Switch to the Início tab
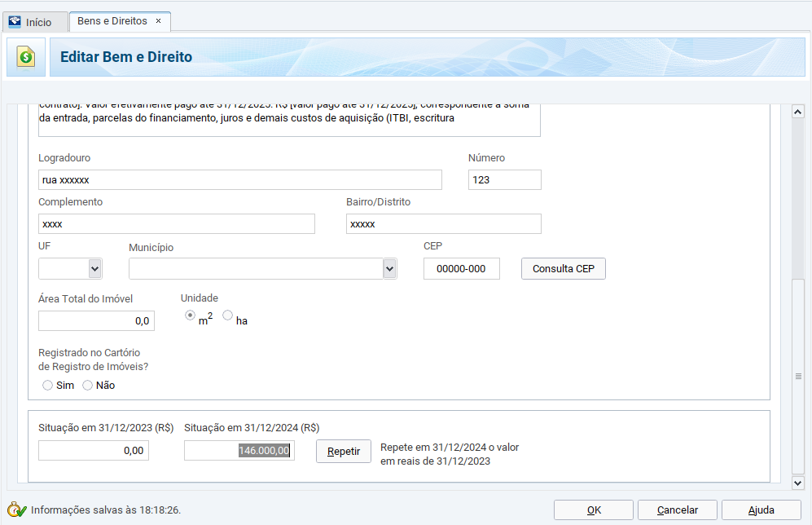The image size is (812, 525). tap(37, 22)
